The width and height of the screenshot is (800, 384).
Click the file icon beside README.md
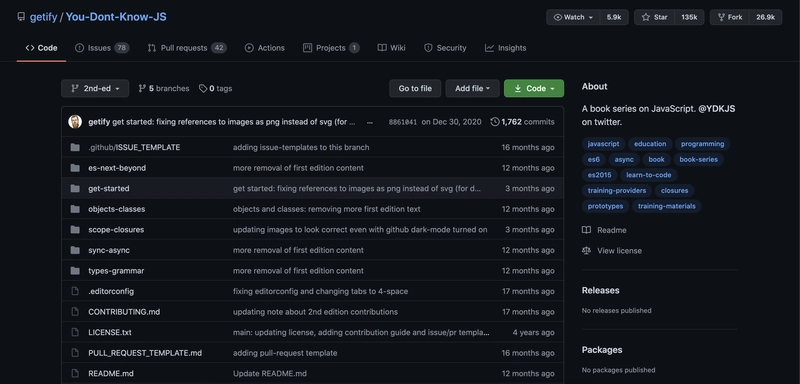point(75,373)
